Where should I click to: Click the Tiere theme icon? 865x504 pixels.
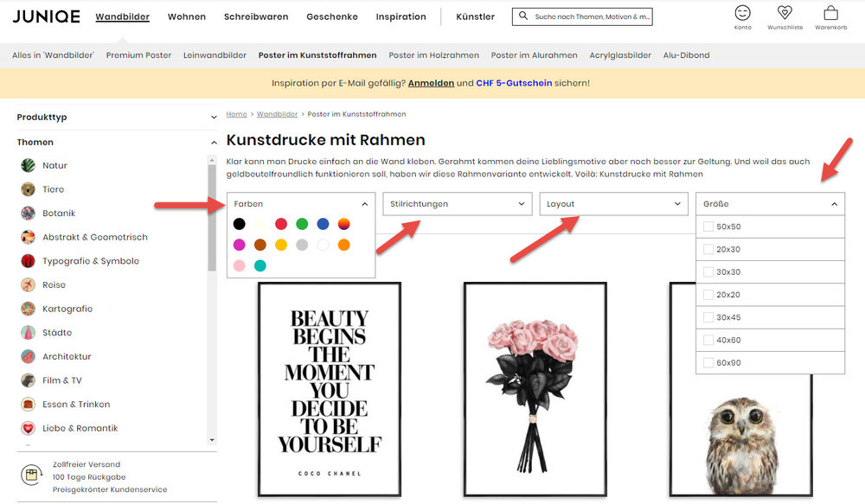(29, 189)
